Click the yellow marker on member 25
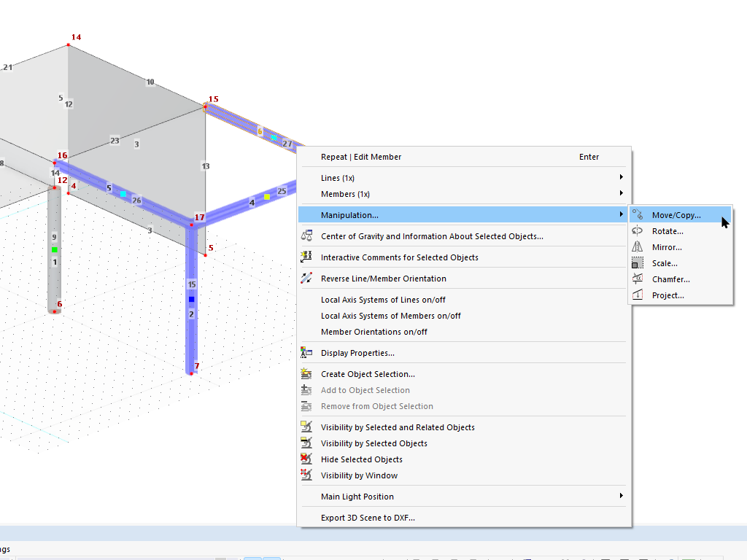747x560 pixels. pyautogui.click(x=267, y=197)
